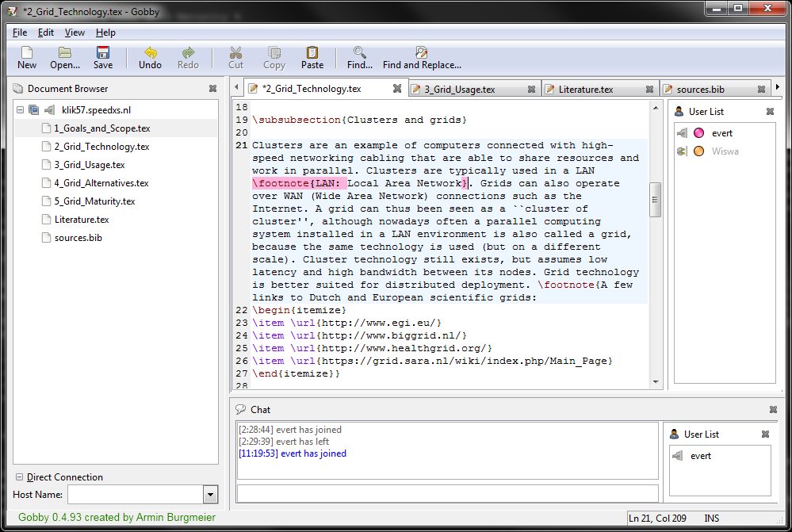Viewport: 792px width, 532px height.
Task: Click the chat message input field
Action: (x=447, y=494)
